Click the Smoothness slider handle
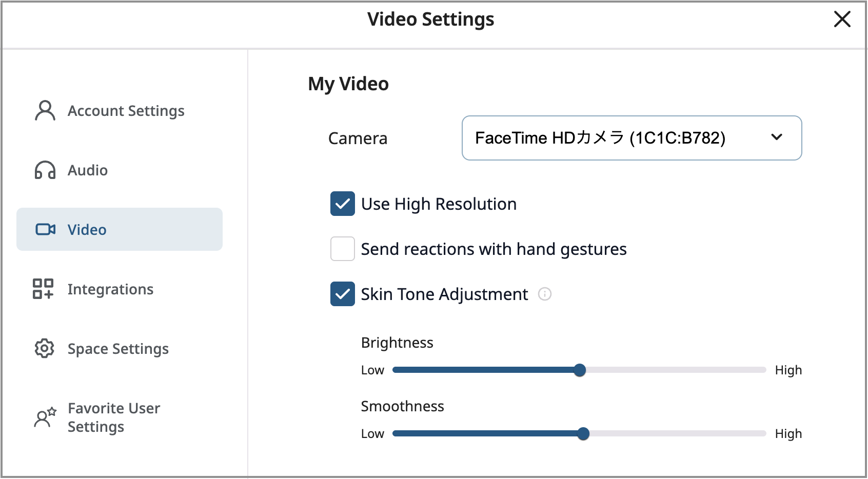The width and height of the screenshot is (868, 479). (583, 433)
